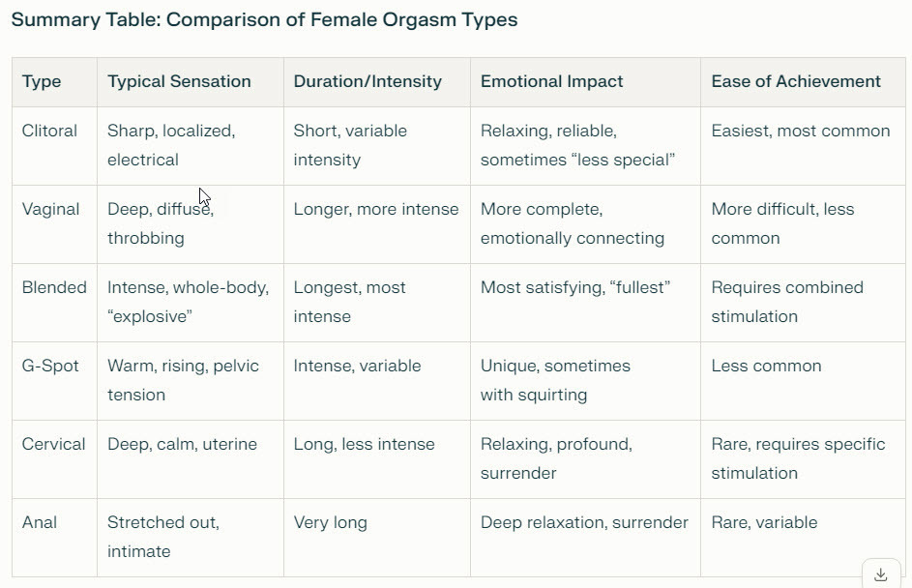Select the 'Rare, variable' cell
This screenshot has width=912, height=588.
click(x=764, y=522)
